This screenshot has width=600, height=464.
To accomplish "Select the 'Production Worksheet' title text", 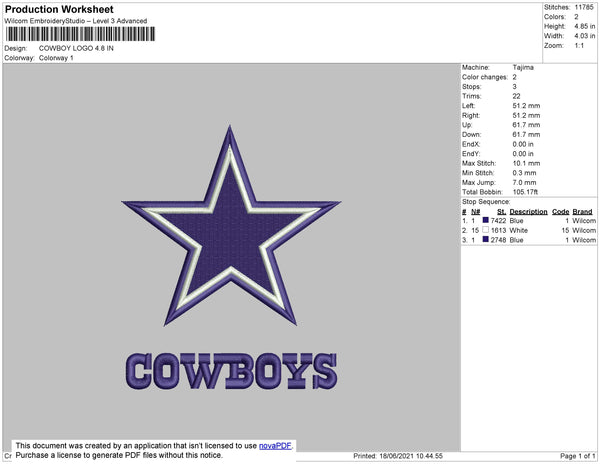I will [59, 9].
